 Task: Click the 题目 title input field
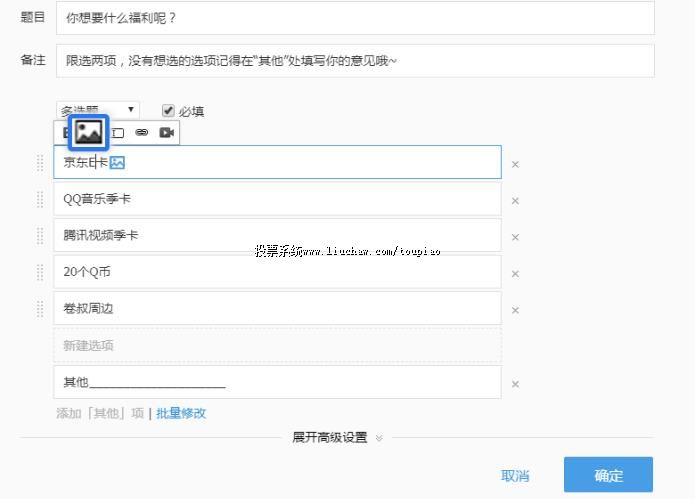click(x=354, y=18)
